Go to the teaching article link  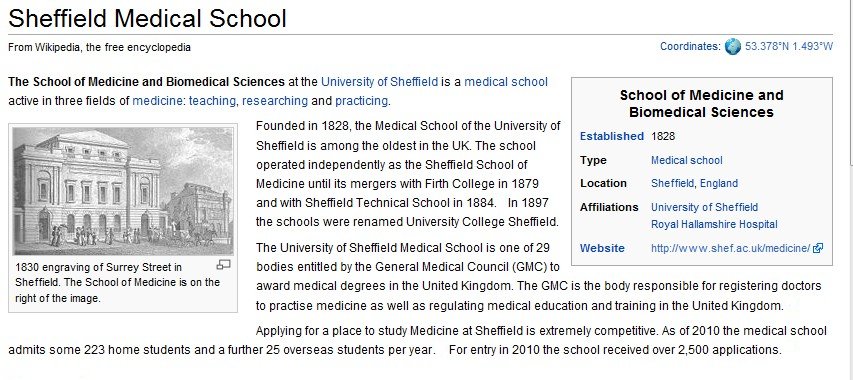pyautogui.click(x=212, y=101)
